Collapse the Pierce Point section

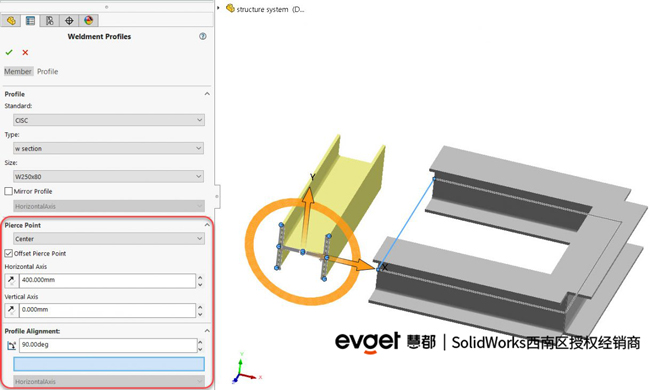(x=207, y=225)
